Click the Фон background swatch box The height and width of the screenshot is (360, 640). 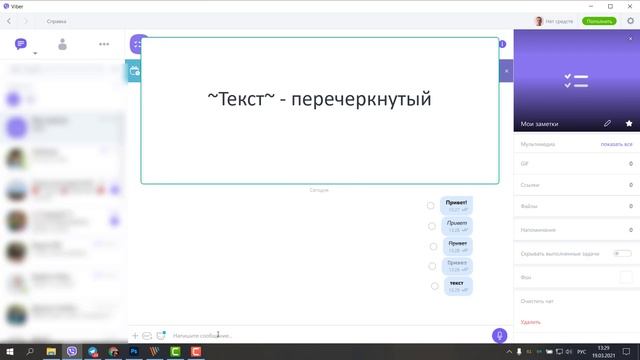coord(626,277)
